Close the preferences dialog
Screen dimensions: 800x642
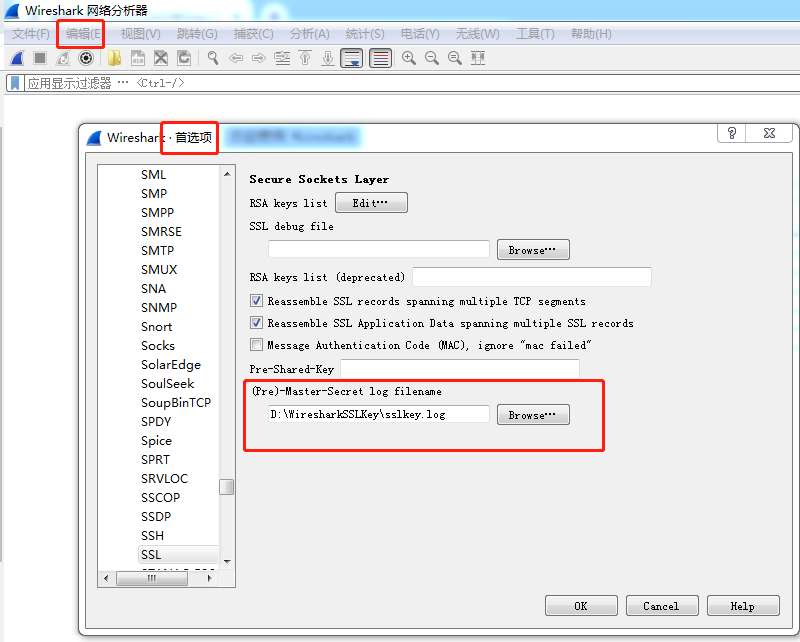[769, 133]
